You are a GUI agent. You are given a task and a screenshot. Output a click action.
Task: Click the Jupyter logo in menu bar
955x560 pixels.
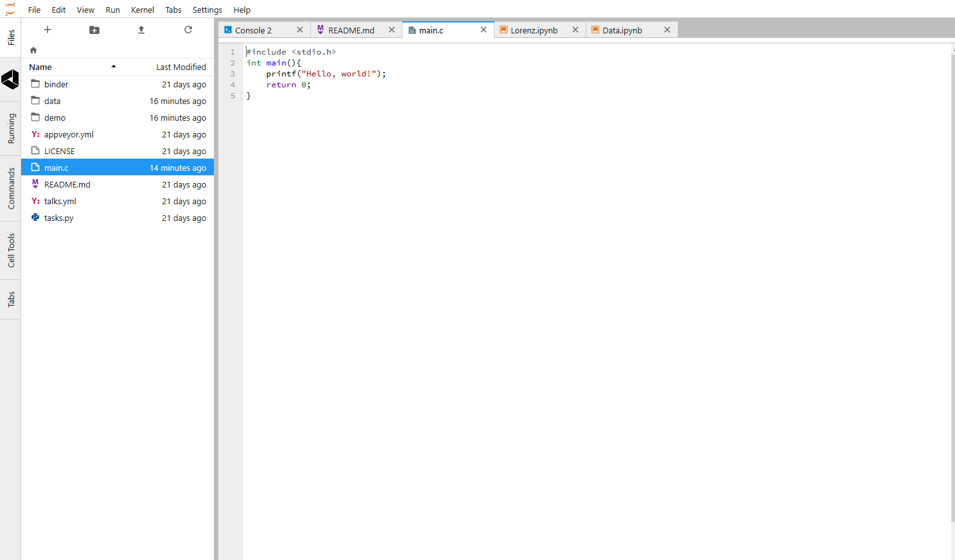[10, 9]
